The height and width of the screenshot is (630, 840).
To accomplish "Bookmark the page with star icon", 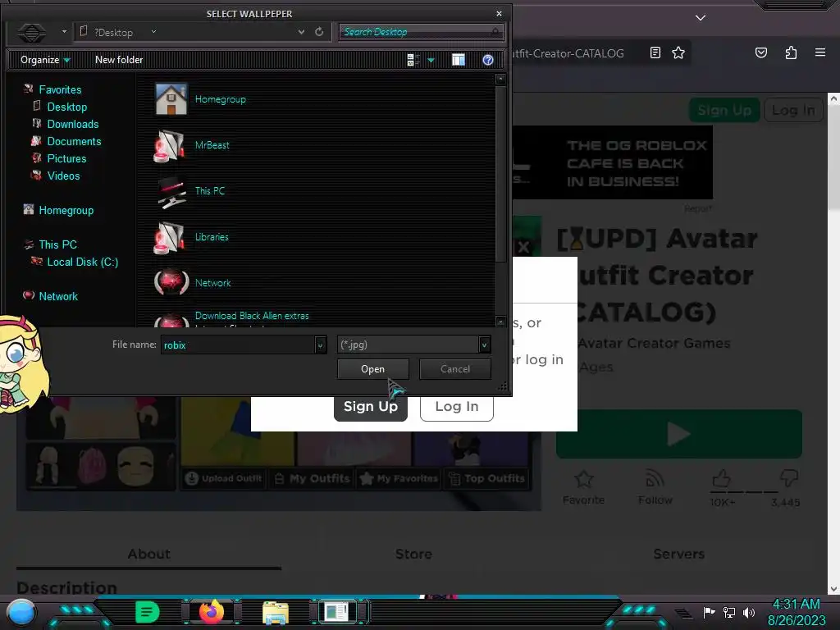I will [678, 52].
